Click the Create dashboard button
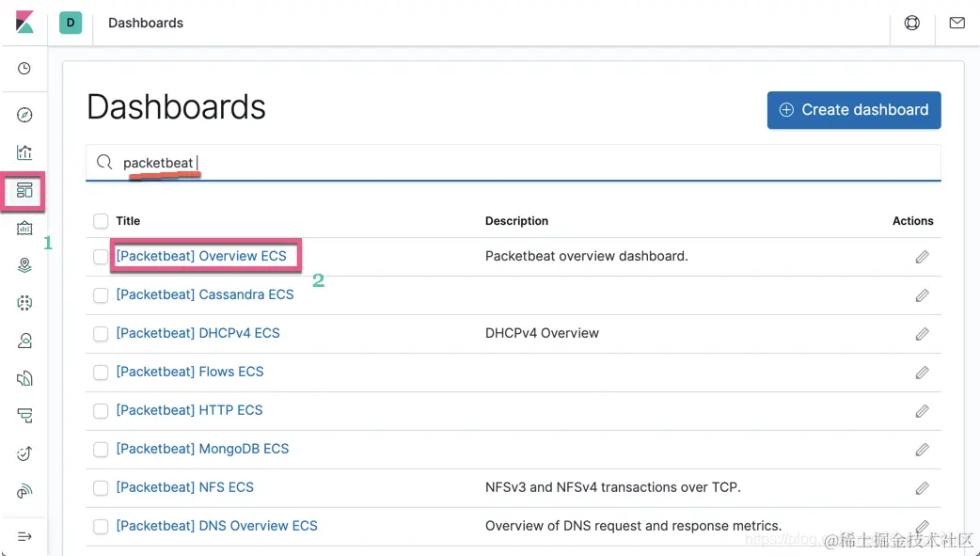This screenshot has width=980, height=556. coord(854,110)
